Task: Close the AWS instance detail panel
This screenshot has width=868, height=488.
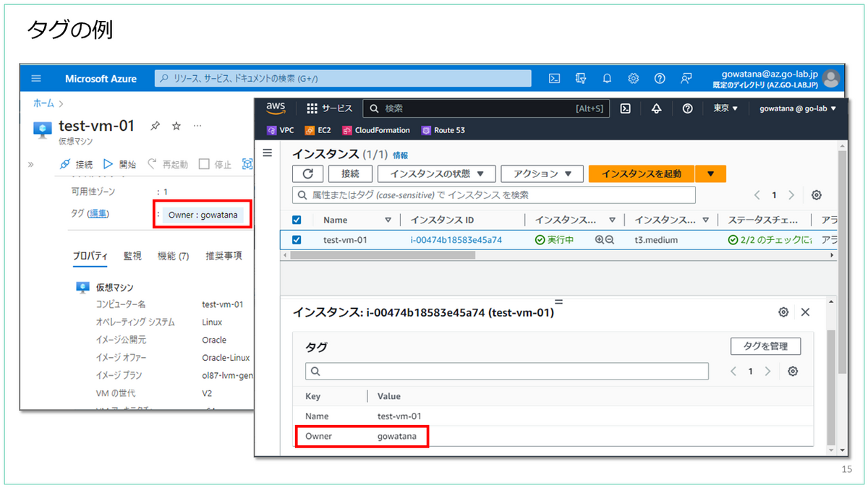Action: [x=805, y=312]
